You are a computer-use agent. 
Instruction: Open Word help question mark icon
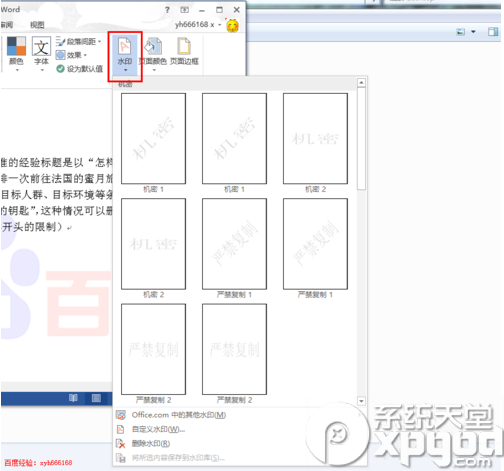point(167,10)
